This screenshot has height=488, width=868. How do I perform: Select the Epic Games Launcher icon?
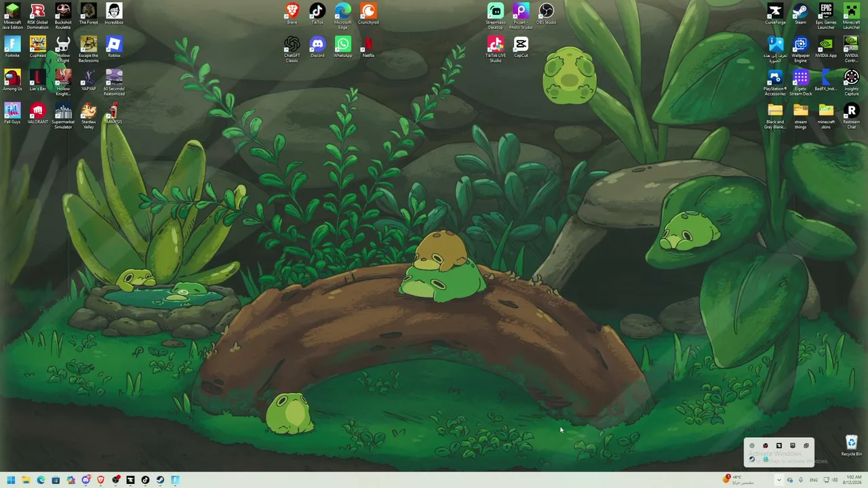pyautogui.click(x=826, y=16)
